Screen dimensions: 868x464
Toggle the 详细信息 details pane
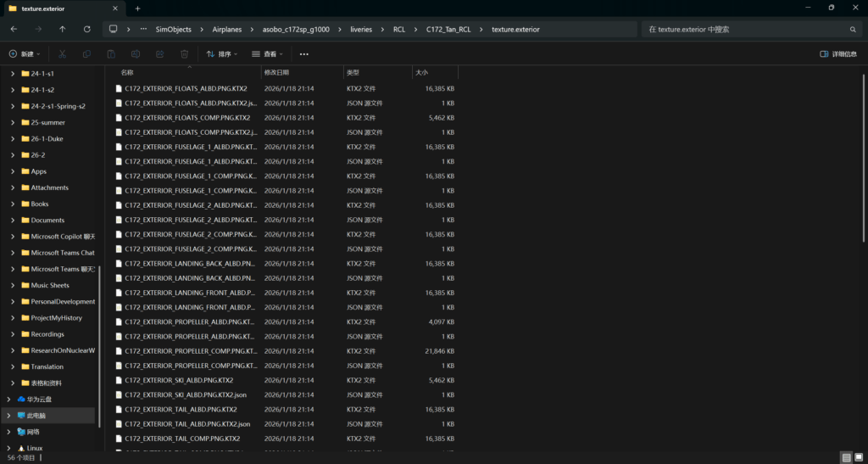pos(838,53)
